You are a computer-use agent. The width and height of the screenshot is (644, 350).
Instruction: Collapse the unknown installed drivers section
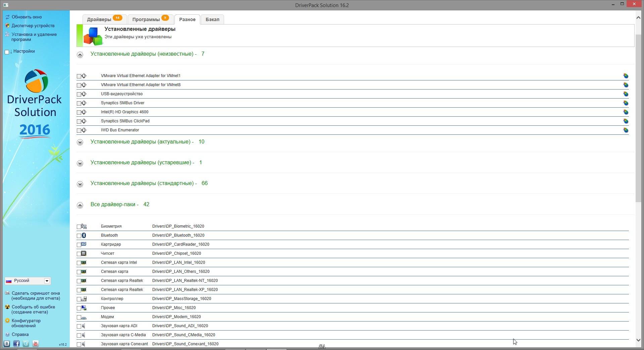pos(80,55)
